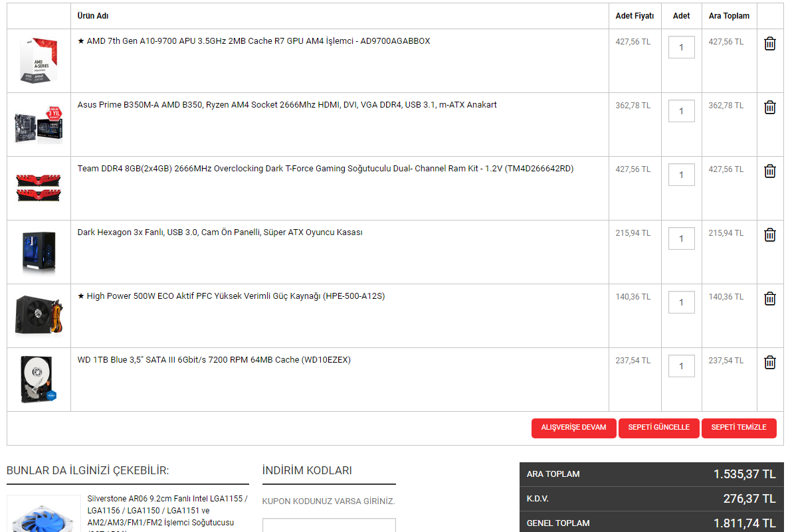Click unit price 362,78 TL
This screenshot has height=532, width=786.
pos(633,106)
